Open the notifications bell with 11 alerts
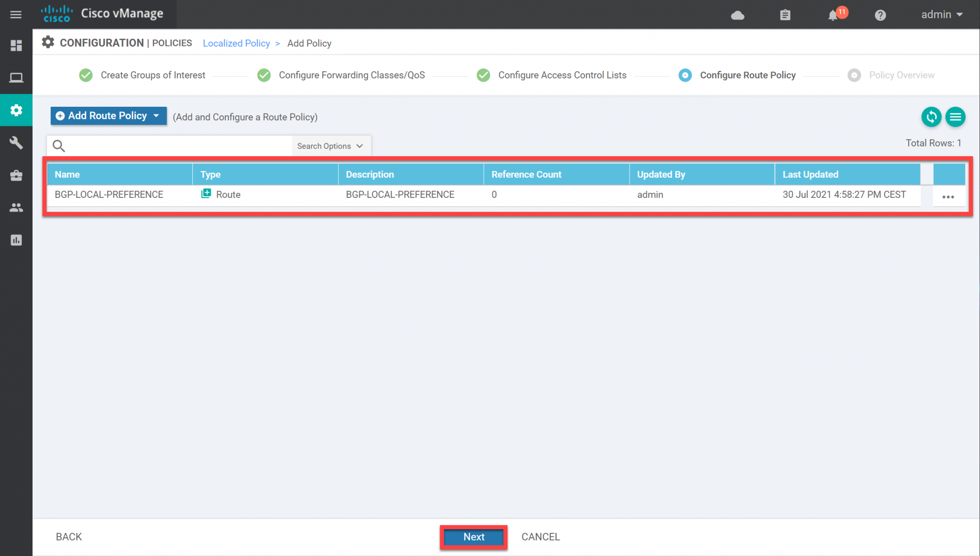 pos(833,15)
